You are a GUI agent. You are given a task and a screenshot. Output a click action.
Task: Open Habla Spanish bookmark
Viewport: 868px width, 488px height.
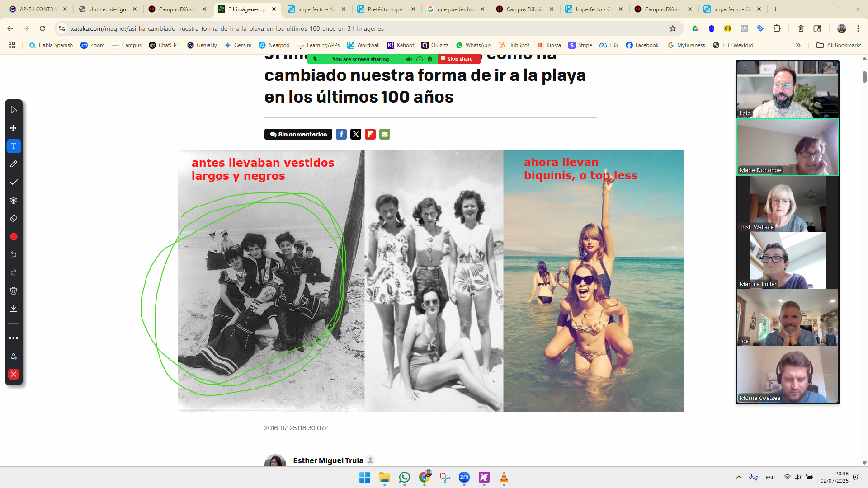(x=51, y=45)
